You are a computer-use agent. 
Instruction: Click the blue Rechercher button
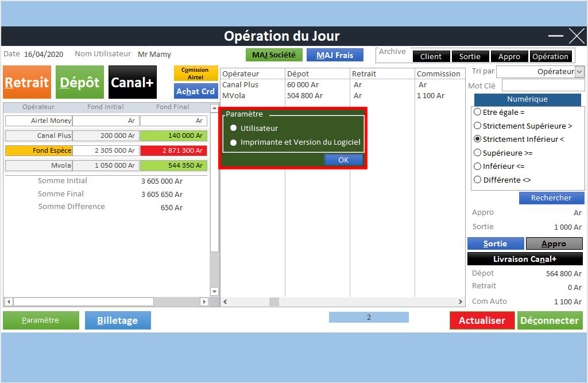[551, 198]
